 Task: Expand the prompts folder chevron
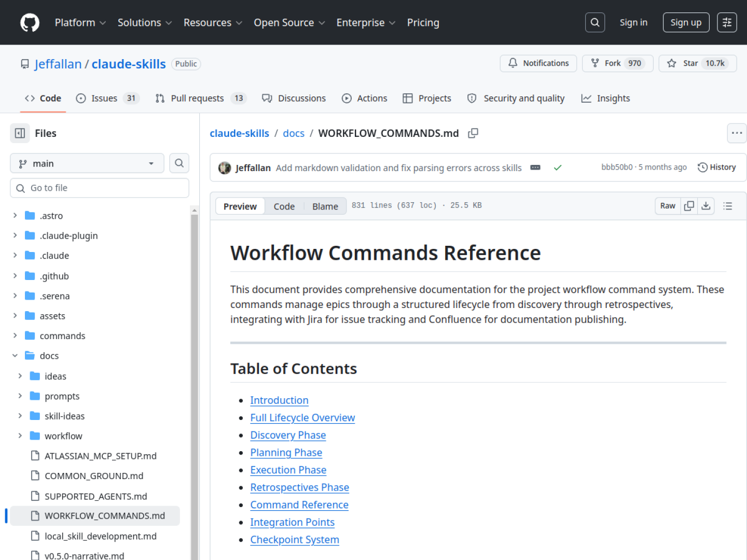tap(20, 396)
